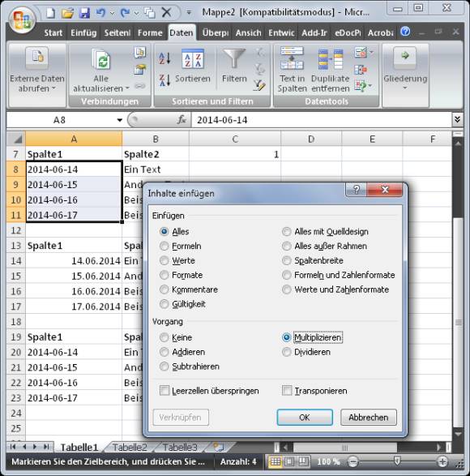
Task: Enable the Transponieren checkbox
Action: click(287, 390)
